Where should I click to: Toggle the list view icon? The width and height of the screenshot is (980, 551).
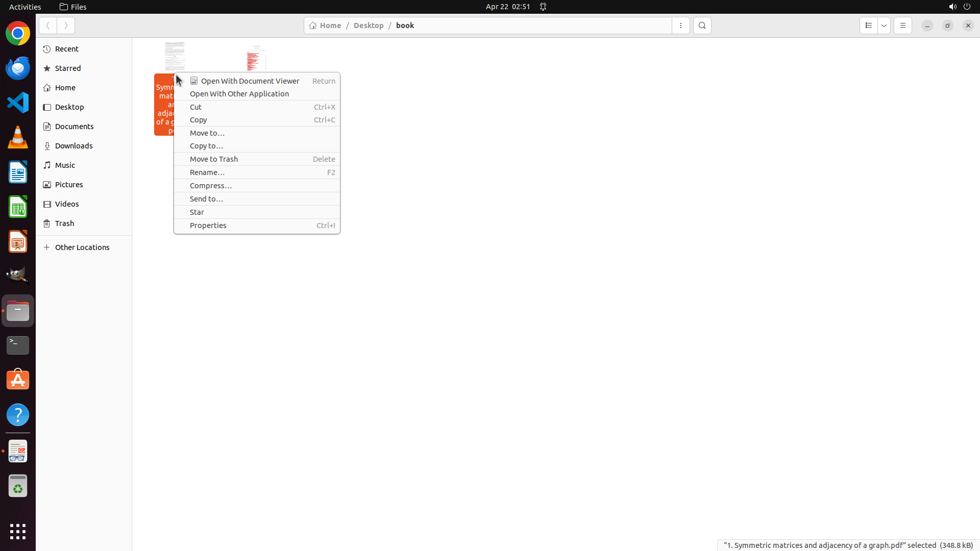[x=868, y=26]
